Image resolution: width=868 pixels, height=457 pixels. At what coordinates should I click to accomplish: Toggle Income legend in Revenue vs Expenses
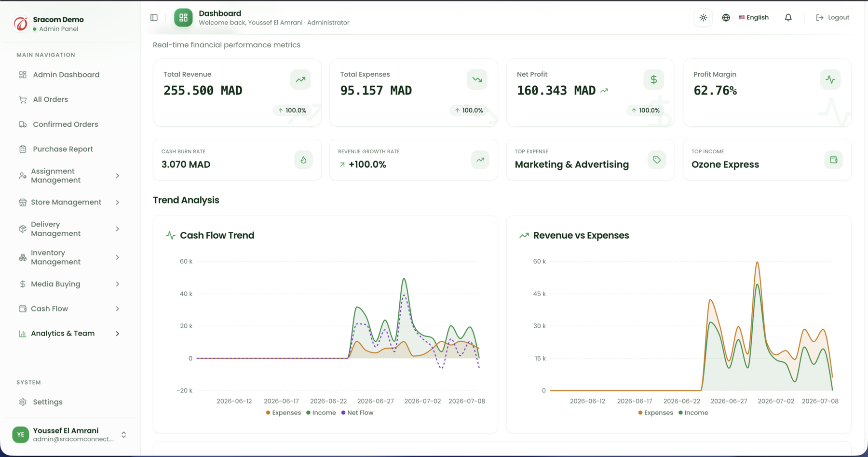pos(693,413)
